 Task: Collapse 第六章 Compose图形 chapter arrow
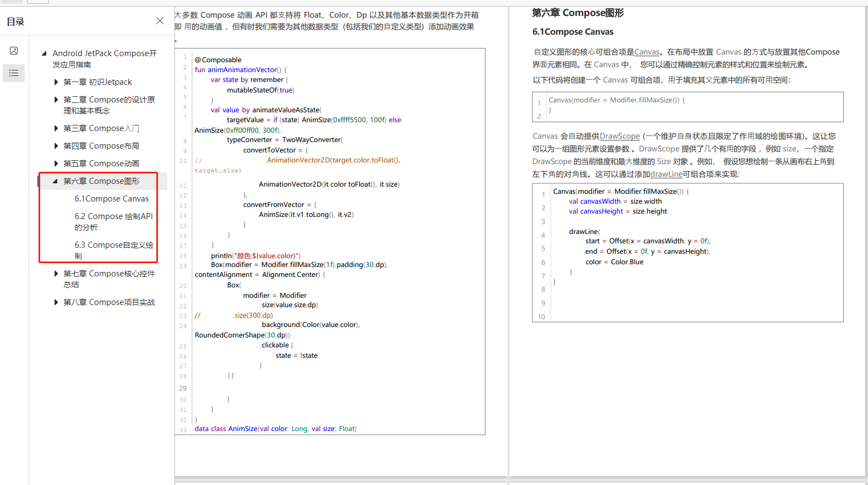(55, 181)
